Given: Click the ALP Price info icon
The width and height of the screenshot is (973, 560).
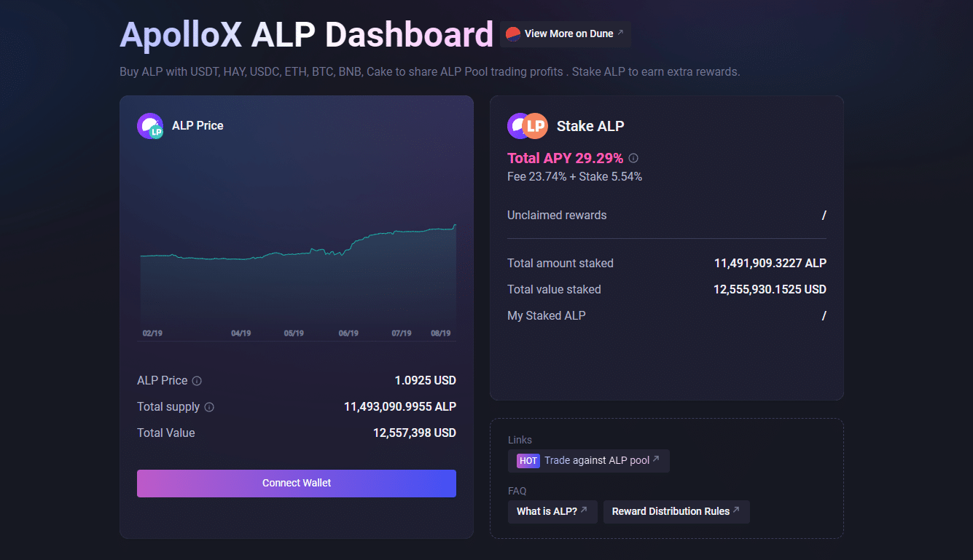Looking at the screenshot, I should click(x=197, y=380).
